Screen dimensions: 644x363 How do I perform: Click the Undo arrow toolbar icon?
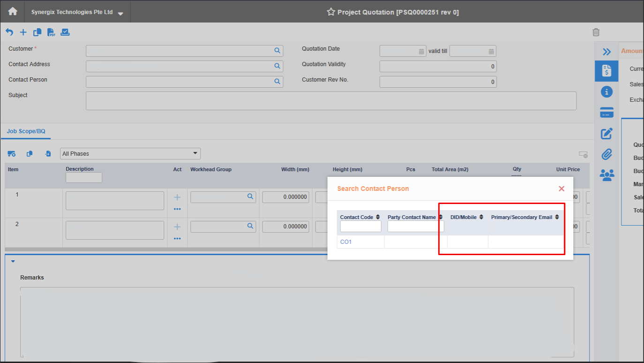(x=9, y=32)
